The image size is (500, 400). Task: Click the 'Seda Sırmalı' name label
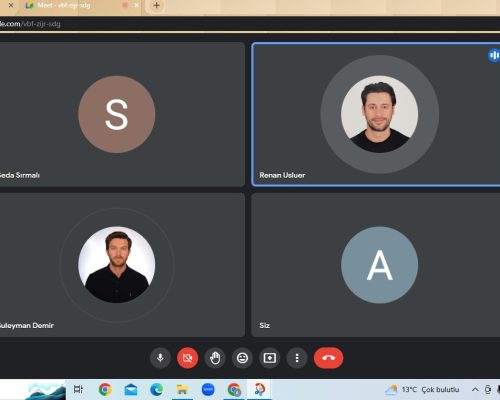[x=20, y=175]
